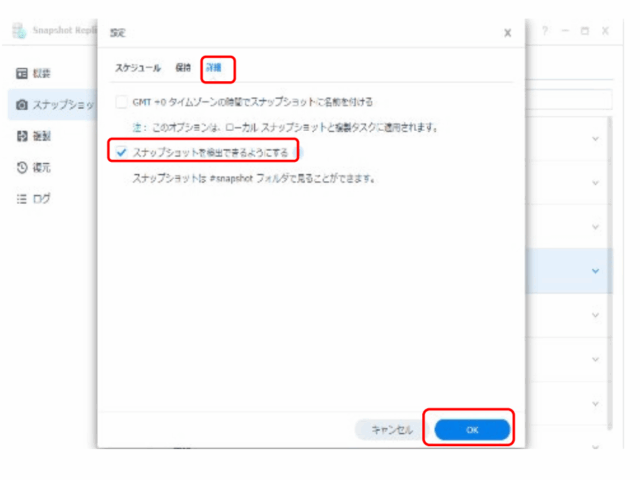Close the 設定 dialog with X
The image size is (640, 480).
tap(507, 32)
